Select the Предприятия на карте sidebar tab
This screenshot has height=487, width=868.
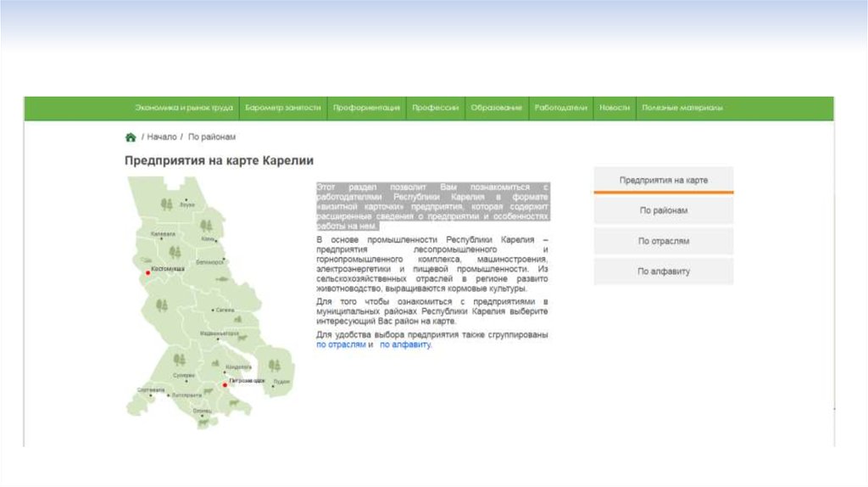663,181
